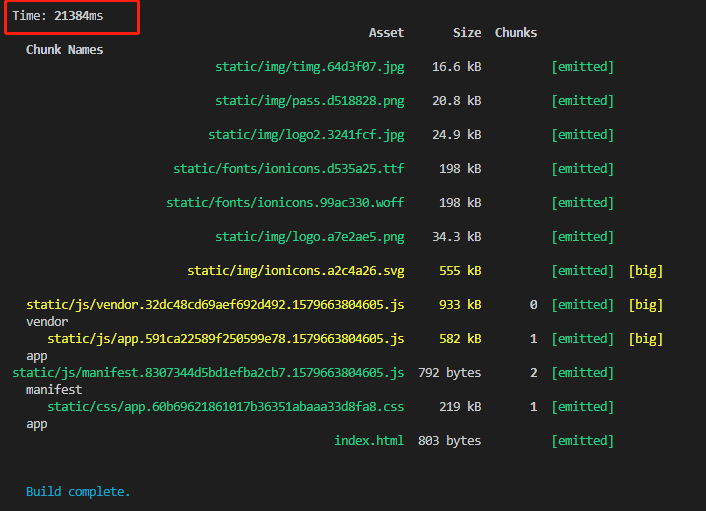Screen dimensions: 706x511
Task: Click [emitted] on the logo2.jpg row
Action: [x=583, y=135]
